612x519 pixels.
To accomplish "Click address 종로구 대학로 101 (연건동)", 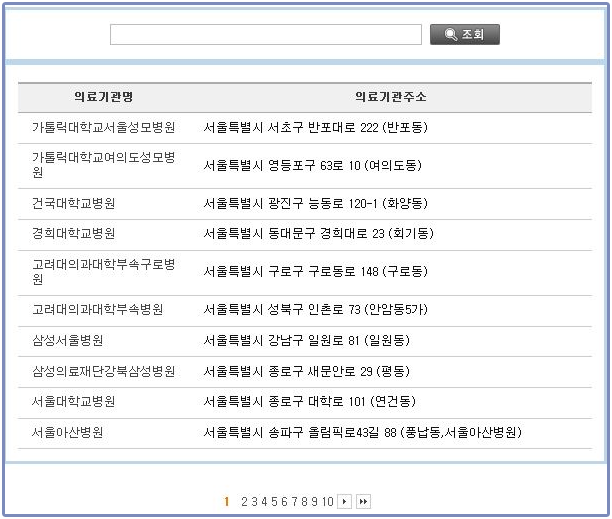I will [342, 401].
